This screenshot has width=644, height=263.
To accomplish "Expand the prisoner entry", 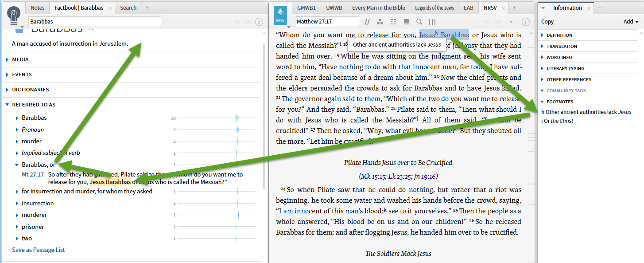I will 17,227.
